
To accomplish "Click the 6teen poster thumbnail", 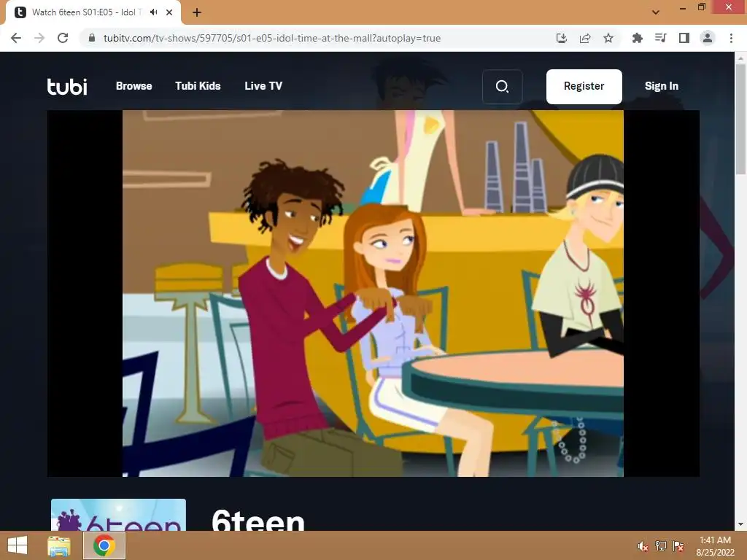I will [119, 515].
